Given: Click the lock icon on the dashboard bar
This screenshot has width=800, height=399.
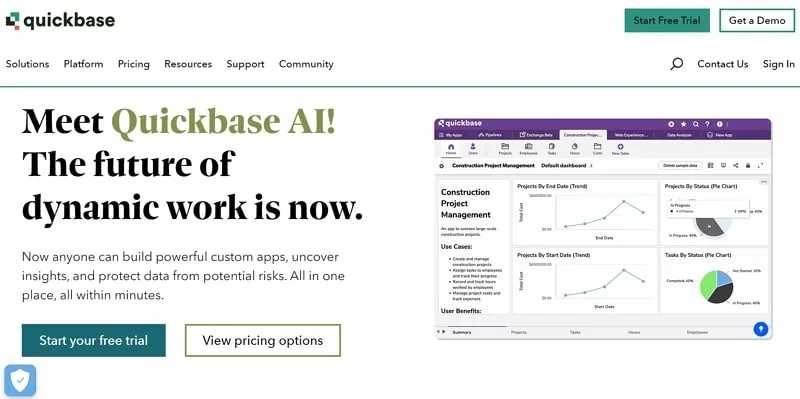Looking at the screenshot, I should pos(748,165).
